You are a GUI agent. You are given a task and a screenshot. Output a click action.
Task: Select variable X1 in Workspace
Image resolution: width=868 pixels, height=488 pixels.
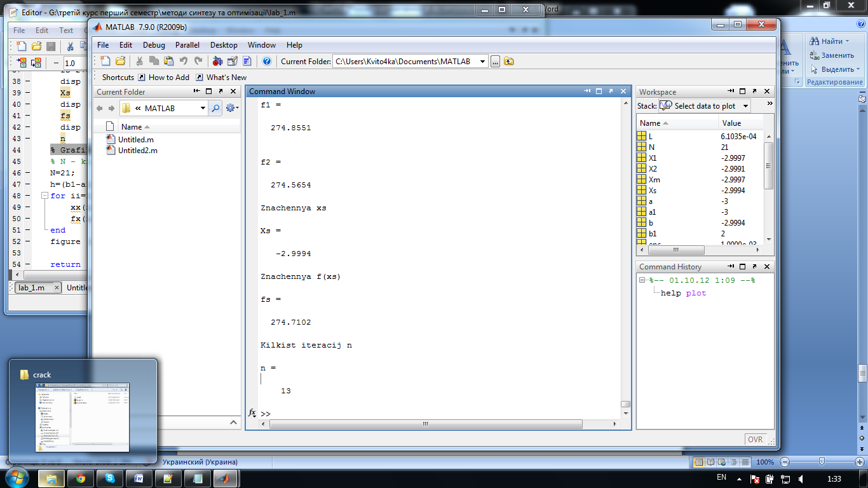(700, 158)
